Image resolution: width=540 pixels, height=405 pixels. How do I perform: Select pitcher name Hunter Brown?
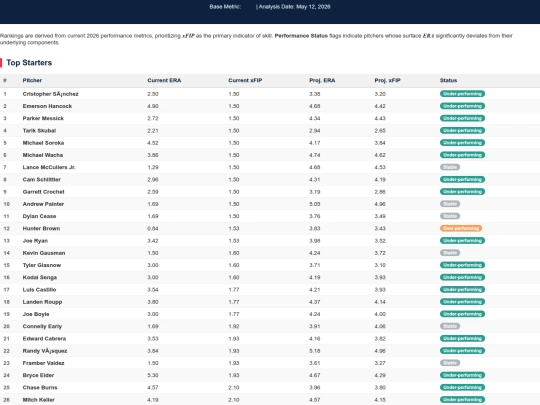click(41, 228)
